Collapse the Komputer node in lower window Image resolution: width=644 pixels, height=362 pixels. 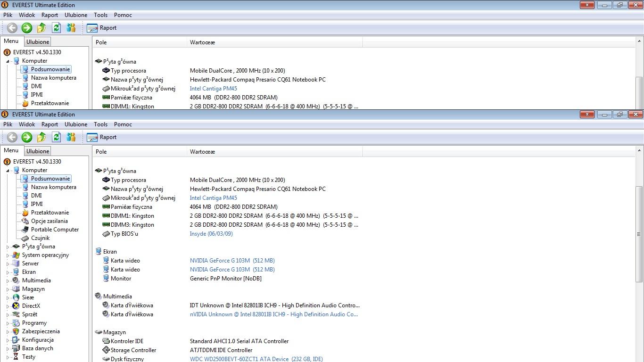tap(8, 170)
